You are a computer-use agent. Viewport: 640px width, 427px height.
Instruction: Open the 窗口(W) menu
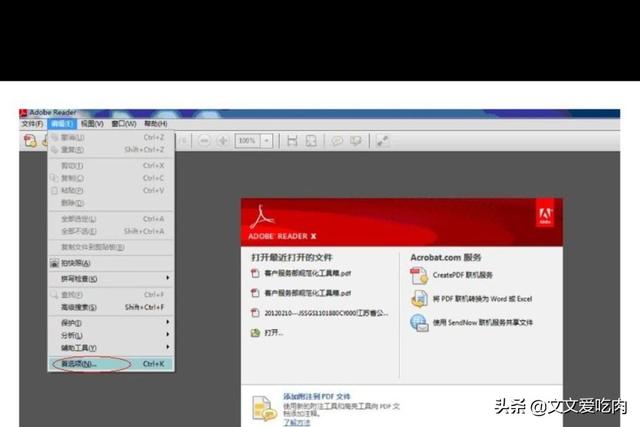(x=124, y=124)
